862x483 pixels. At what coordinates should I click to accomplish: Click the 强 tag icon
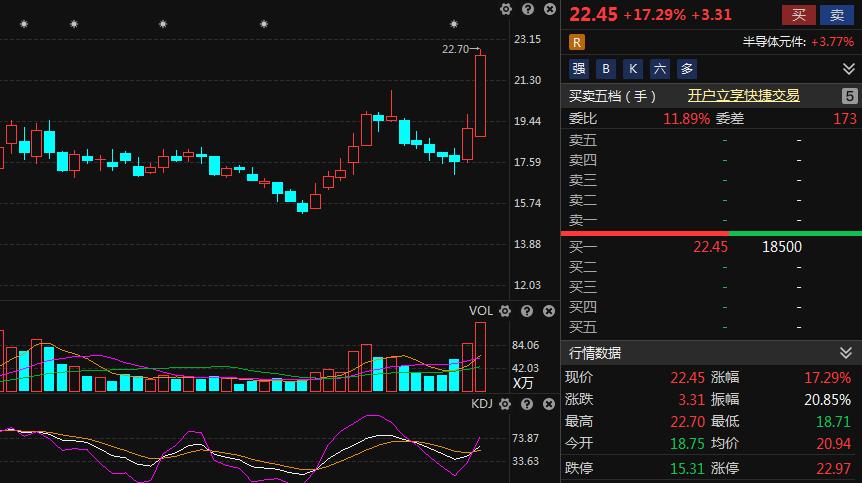point(579,69)
